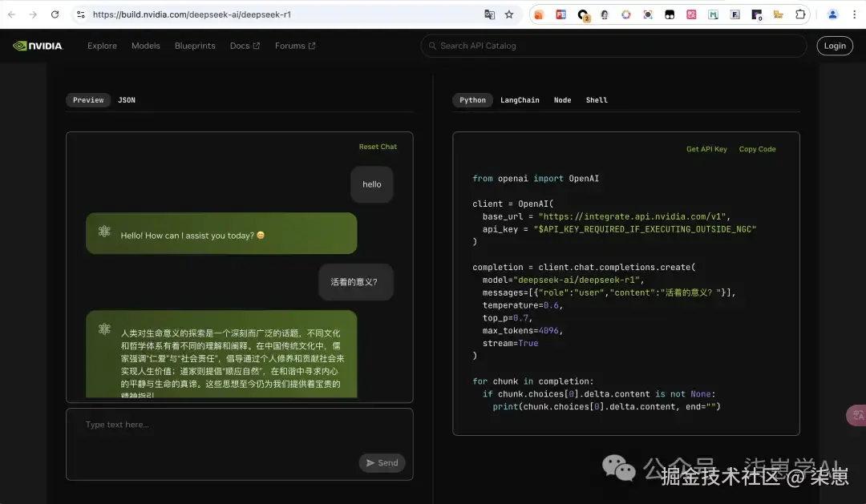Click Reset Chat
The width and height of the screenshot is (866, 504).
pos(378,147)
